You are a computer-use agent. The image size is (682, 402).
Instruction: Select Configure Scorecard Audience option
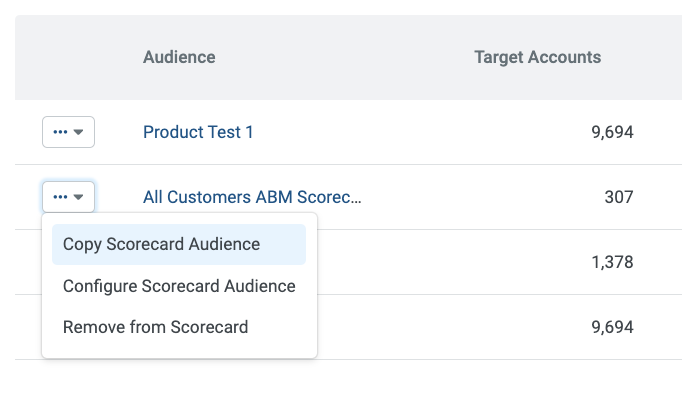click(179, 286)
